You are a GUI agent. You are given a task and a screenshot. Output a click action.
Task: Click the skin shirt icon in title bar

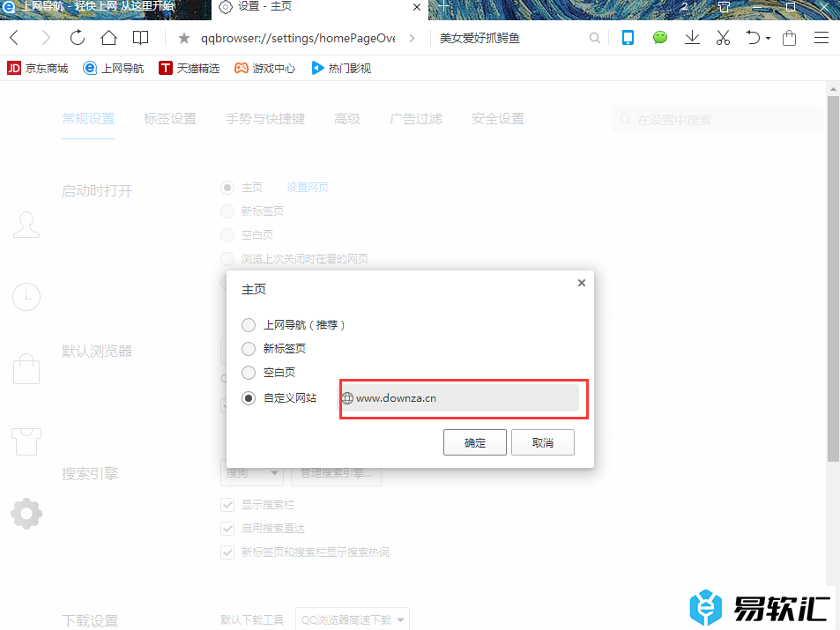pyautogui.click(x=724, y=8)
